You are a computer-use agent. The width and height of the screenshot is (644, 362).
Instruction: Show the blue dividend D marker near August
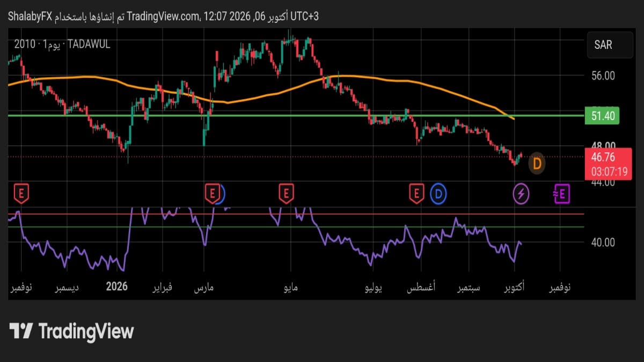point(440,194)
